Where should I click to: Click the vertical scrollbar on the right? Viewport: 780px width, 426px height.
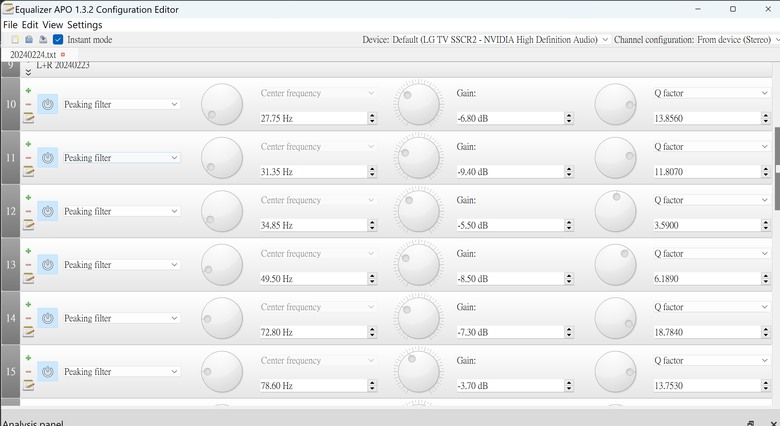[x=777, y=169]
